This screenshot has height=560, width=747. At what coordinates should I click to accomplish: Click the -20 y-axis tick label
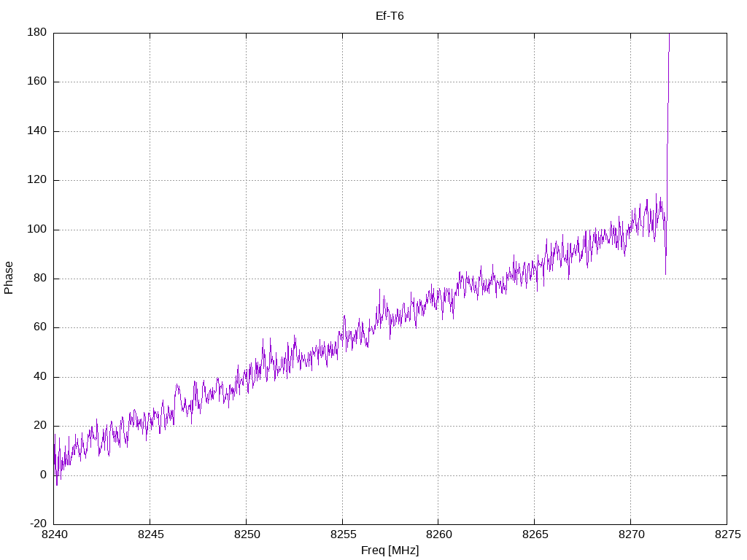coord(38,524)
